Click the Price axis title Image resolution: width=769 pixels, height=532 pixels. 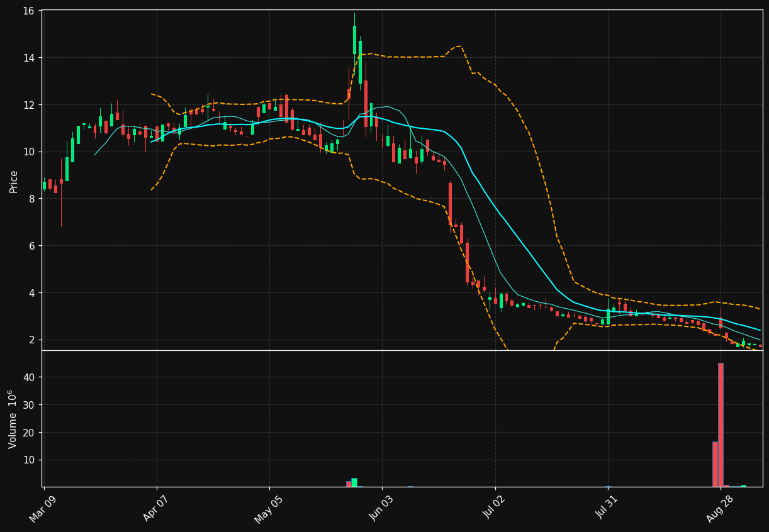13,180
